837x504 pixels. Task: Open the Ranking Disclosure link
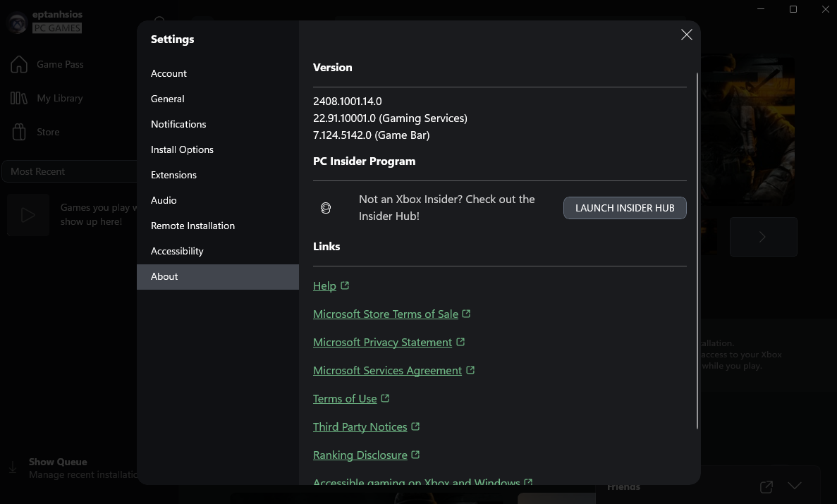(360, 455)
